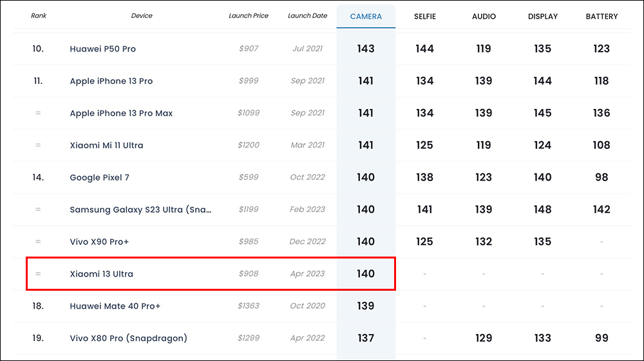Click the Device column header

tap(142, 15)
